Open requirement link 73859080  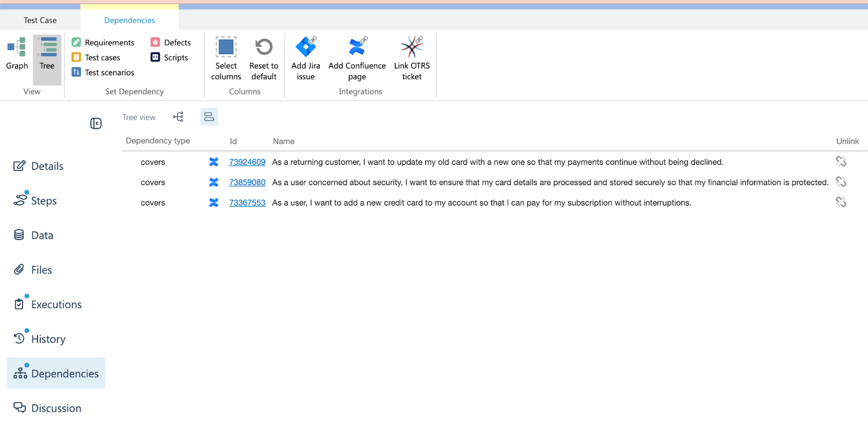point(247,182)
